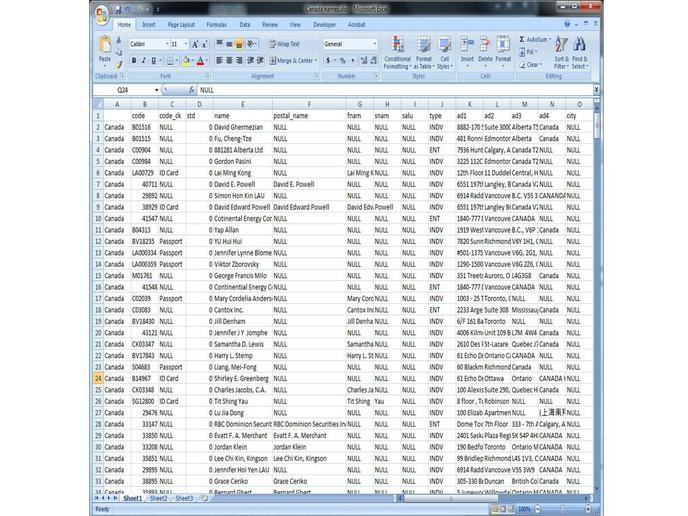This screenshot has height=516, width=688.
Task: Open the Fill dropdown
Action: [x=529, y=52]
